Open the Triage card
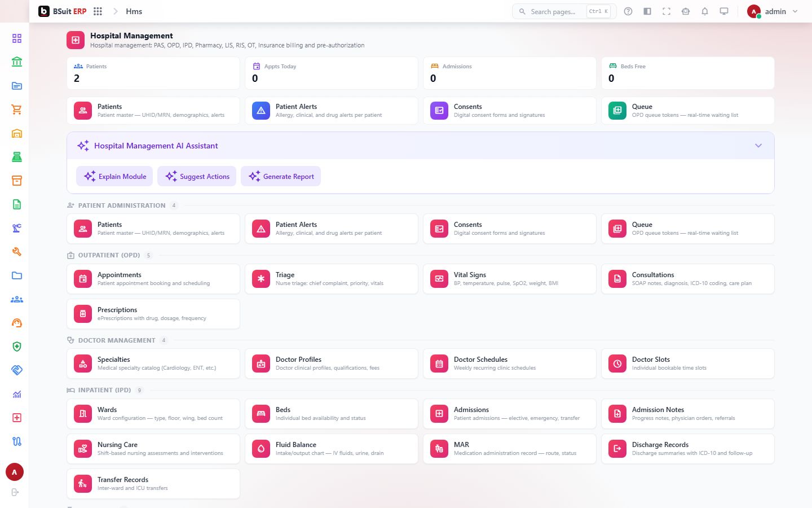The height and width of the screenshot is (508, 812). 331,279
